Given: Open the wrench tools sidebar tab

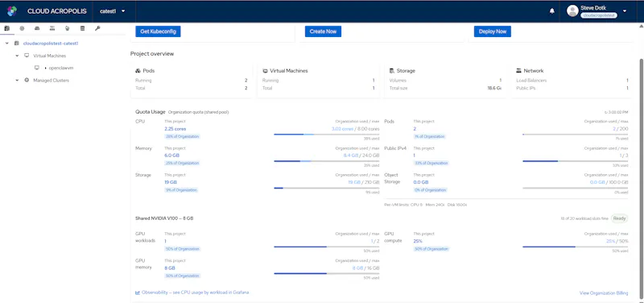Looking at the screenshot, I should pos(97,28).
